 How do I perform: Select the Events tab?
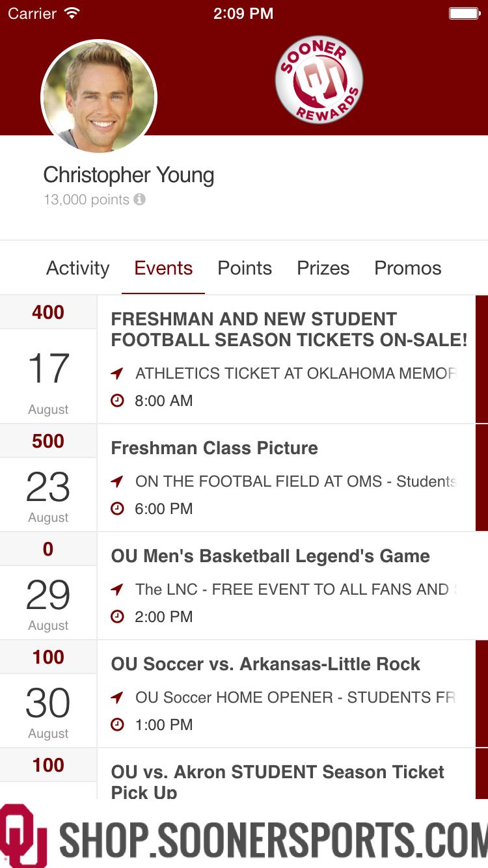click(x=163, y=268)
